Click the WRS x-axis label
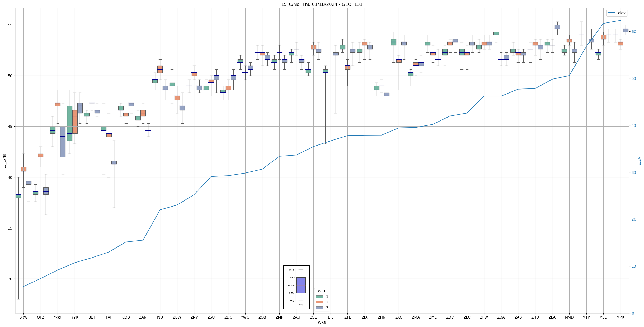644x327 pixels. pyautogui.click(x=322, y=323)
